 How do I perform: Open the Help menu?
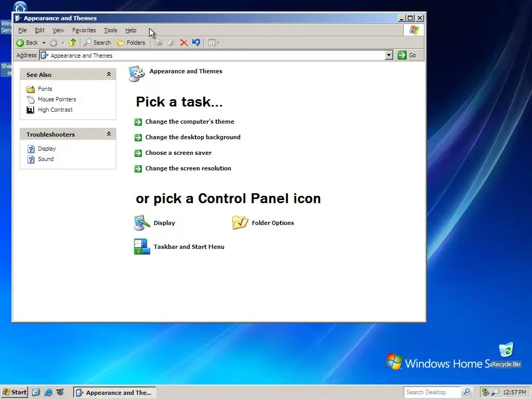(130, 30)
